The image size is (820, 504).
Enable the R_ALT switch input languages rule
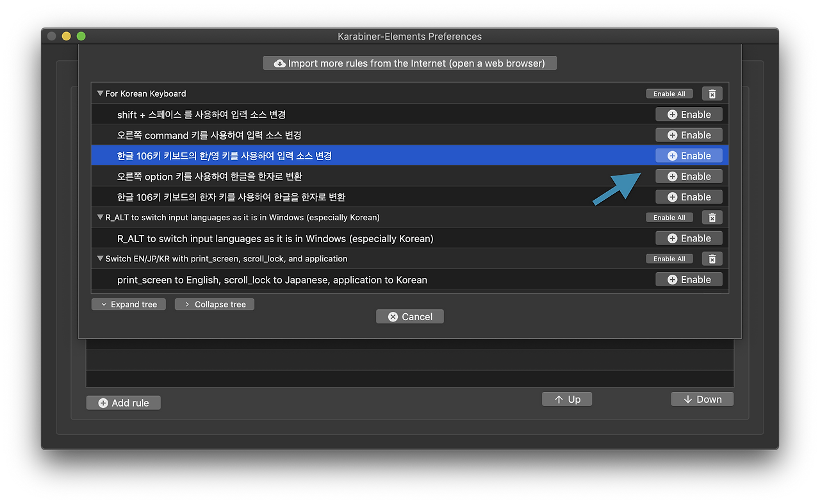click(689, 238)
